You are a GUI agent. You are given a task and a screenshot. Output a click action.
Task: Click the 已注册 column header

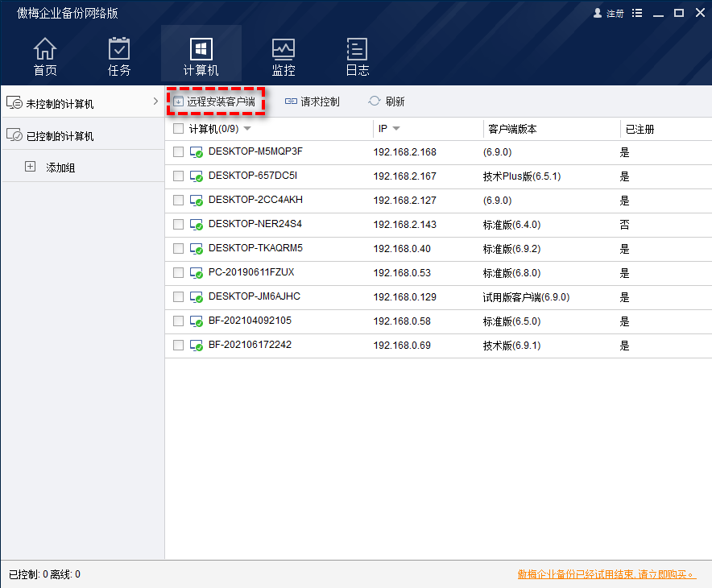640,129
